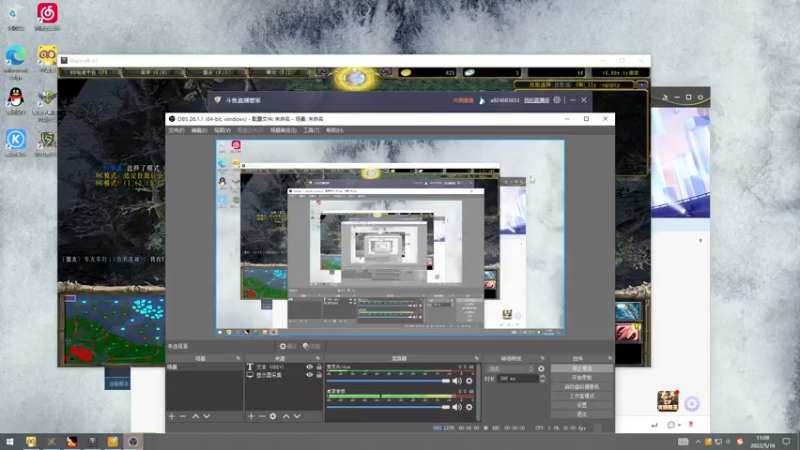
Task: Click the Warcraft III minimap
Action: click(x=114, y=329)
